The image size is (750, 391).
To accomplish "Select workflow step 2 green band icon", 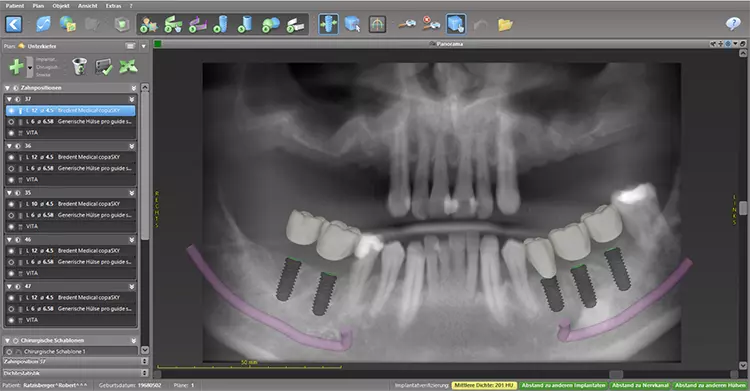I will click(x=173, y=24).
